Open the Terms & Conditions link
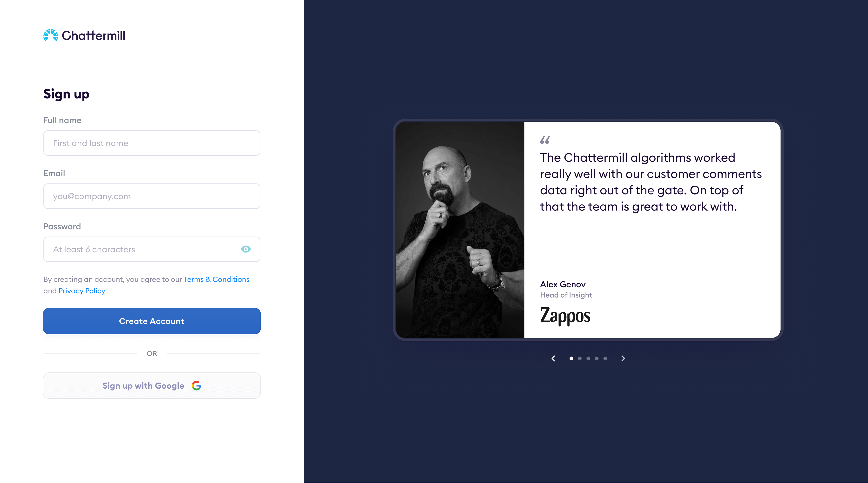 [216, 279]
